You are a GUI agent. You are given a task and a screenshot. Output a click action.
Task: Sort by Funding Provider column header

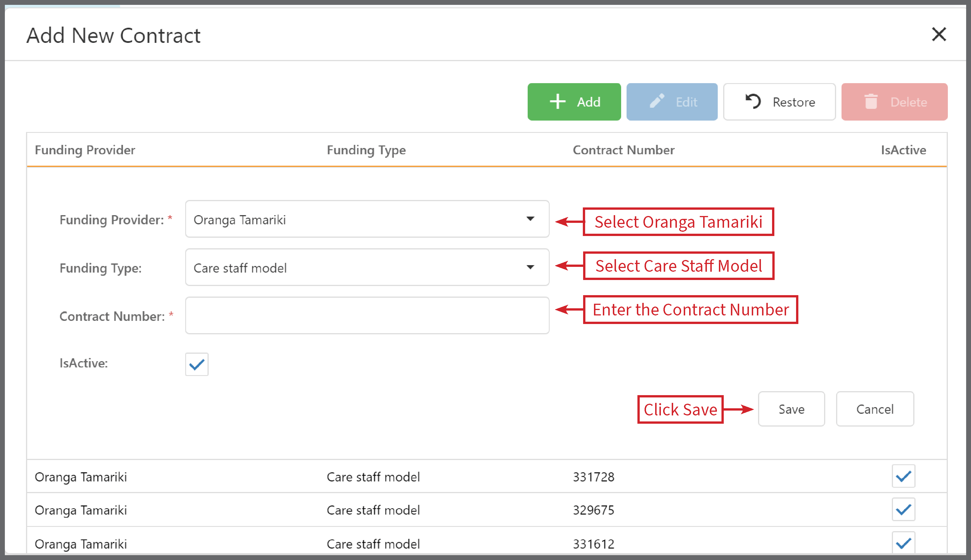tap(85, 150)
